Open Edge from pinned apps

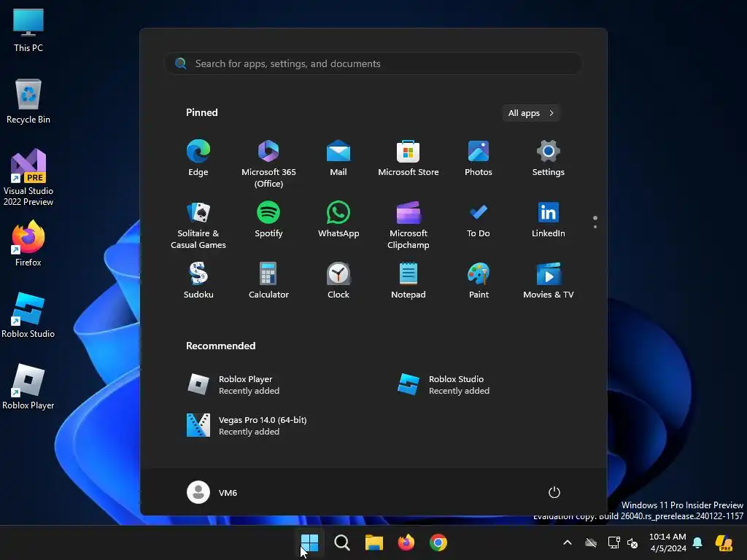198,158
